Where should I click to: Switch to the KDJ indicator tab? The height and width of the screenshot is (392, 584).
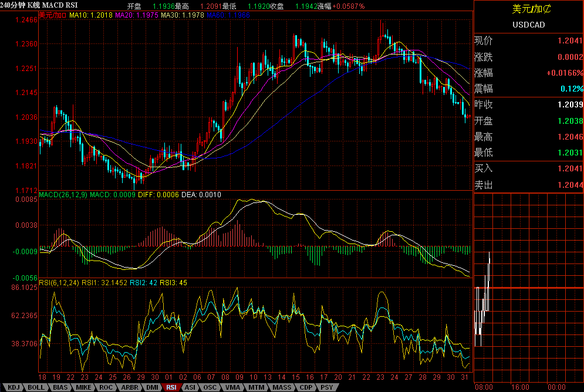coord(13,387)
